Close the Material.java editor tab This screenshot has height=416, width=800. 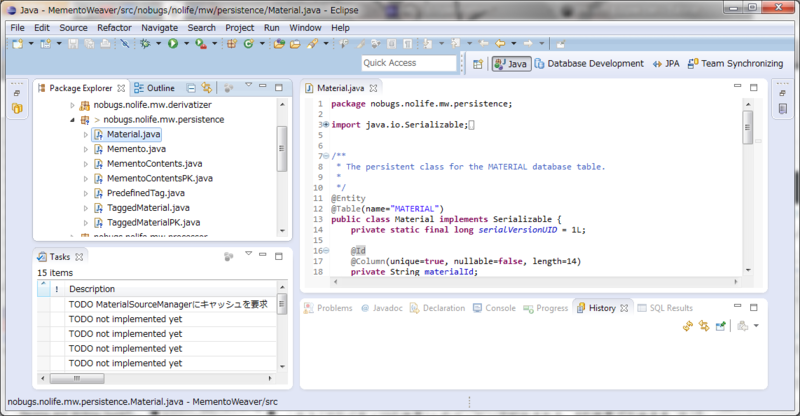pos(373,88)
